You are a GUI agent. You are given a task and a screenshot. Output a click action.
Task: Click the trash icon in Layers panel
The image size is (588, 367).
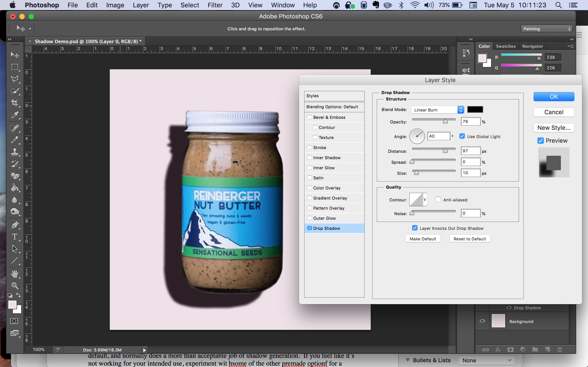pos(560,349)
